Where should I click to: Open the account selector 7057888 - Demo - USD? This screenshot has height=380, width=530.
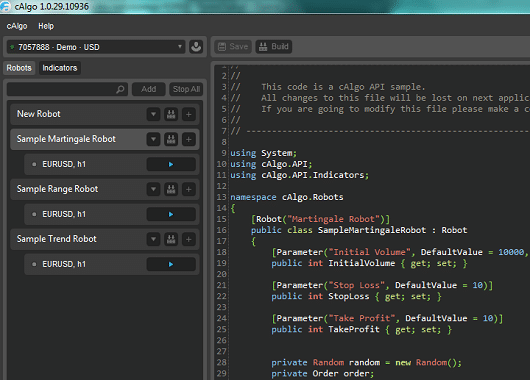point(96,47)
